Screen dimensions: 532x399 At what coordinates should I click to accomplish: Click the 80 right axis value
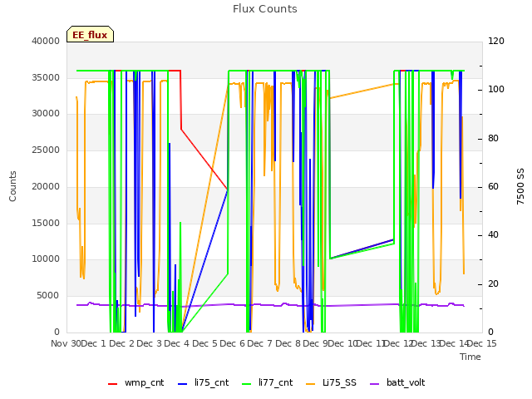(x=493, y=139)
